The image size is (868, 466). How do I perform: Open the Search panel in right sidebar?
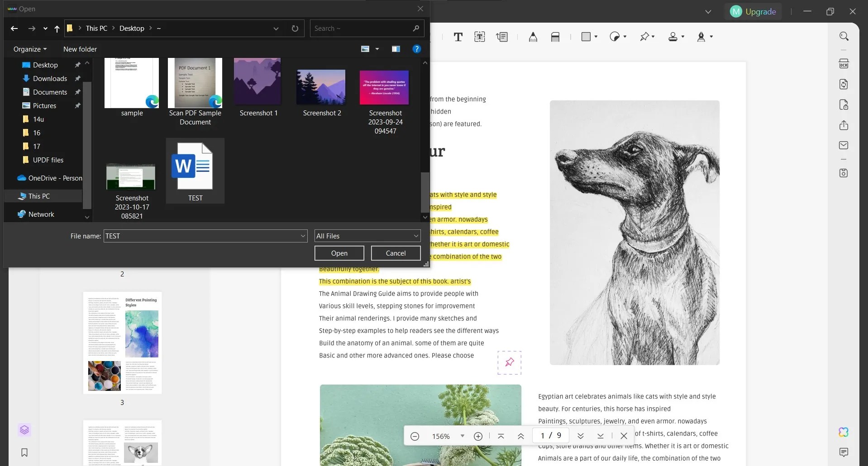pos(844,36)
